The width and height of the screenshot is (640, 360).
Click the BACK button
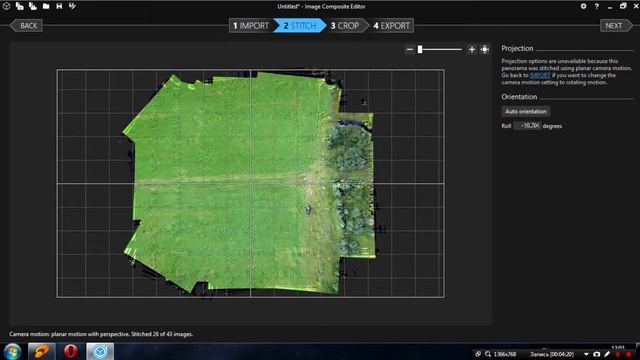(25, 26)
